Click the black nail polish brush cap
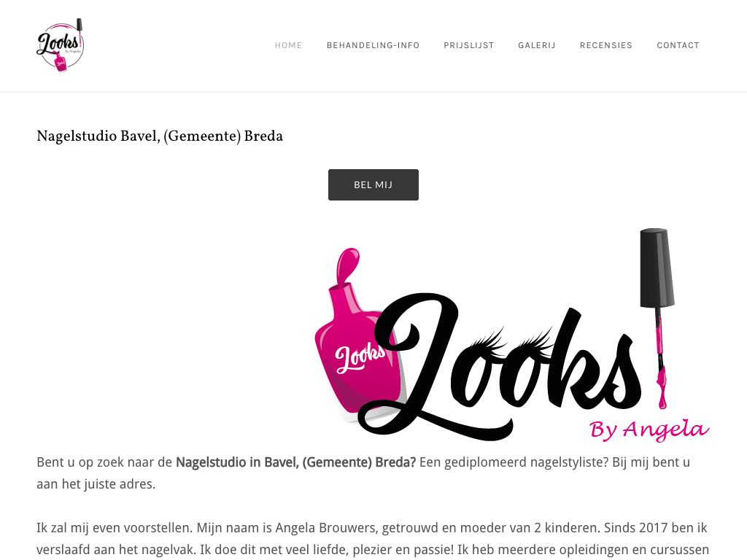Viewport: 747px width, 560px height. point(657,268)
